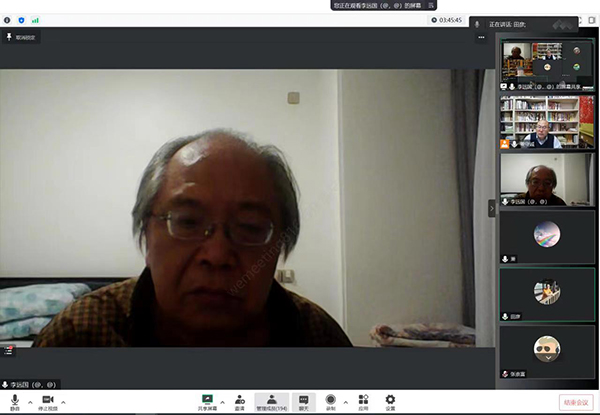The width and height of the screenshot is (600, 415).
Task: Toggle the window layout icon at top-right
Action: 592,20
